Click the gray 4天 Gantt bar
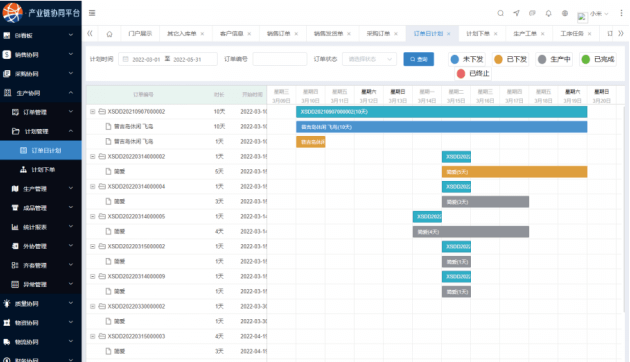Viewport: 630px width, 362px height. 470,232
